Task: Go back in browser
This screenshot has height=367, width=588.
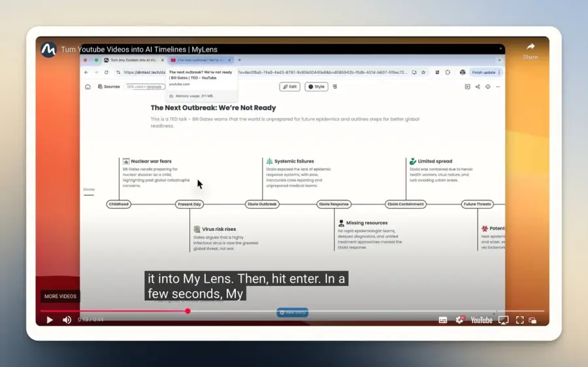Action: point(86,73)
